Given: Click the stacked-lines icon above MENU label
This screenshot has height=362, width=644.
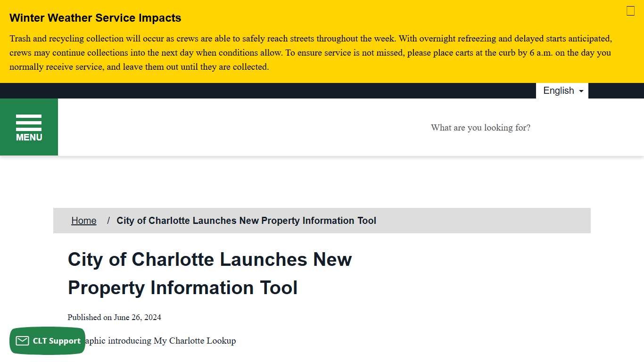Looking at the screenshot, I should [29, 122].
